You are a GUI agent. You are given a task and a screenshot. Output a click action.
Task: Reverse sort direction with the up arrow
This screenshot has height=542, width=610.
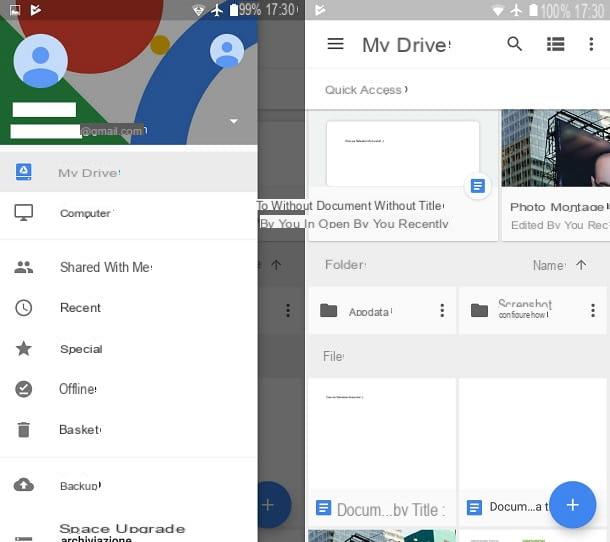pyautogui.click(x=581, y=265)
